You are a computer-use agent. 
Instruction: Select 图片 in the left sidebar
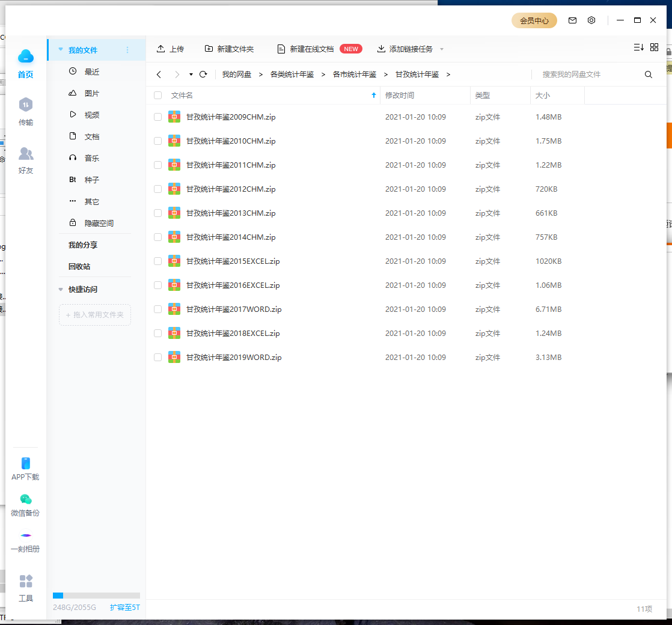click(x=91, y=94)
